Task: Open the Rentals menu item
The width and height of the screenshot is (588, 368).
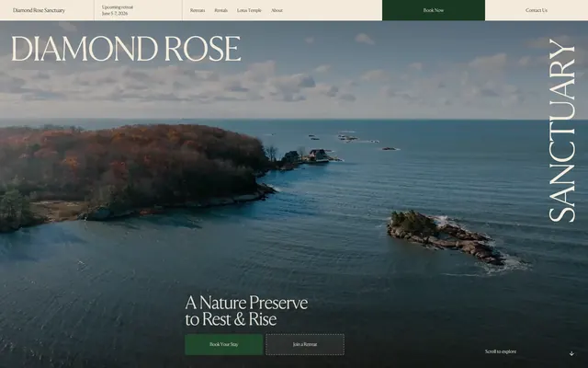Action: tap(220, 10)
